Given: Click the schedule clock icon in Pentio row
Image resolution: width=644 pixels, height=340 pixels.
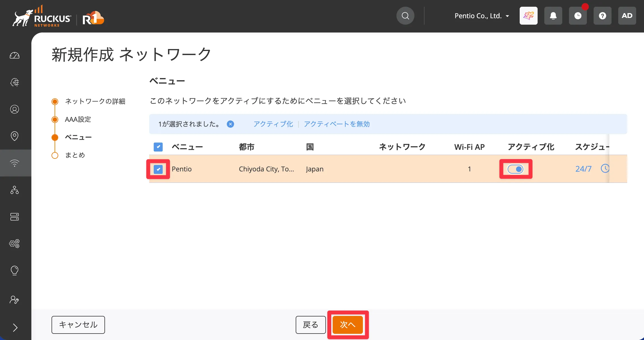Looking at the screenshot, I should point(605,168).
